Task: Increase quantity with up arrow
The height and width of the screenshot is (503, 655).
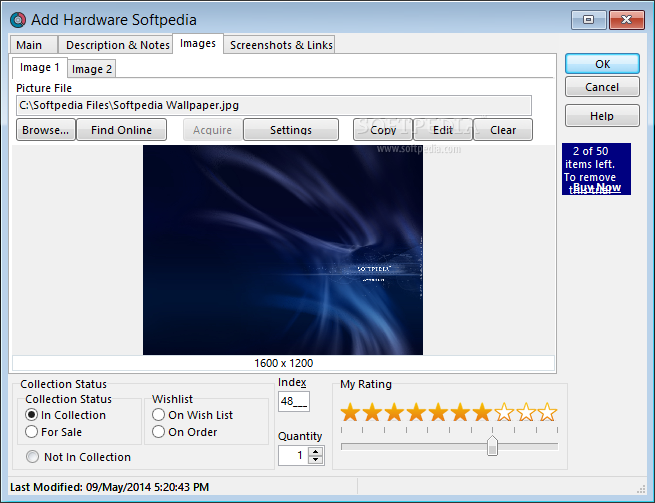Action: pyautogui.click(x=316, y=451)
